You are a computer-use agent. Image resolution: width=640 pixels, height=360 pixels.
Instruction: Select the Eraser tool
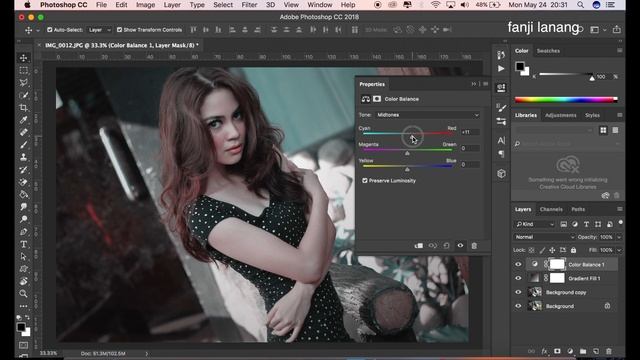[x=24, y=182]
